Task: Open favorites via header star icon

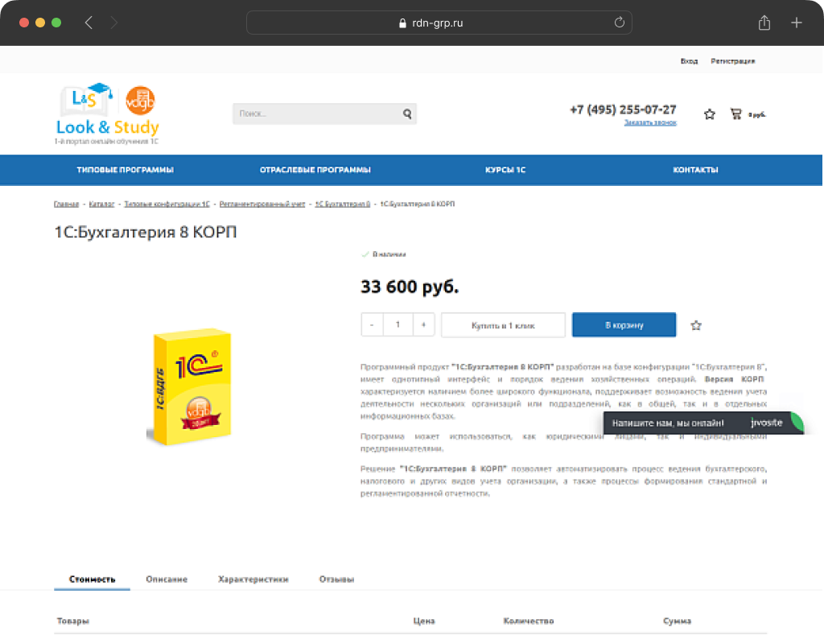Action: [x=710, y=114]
